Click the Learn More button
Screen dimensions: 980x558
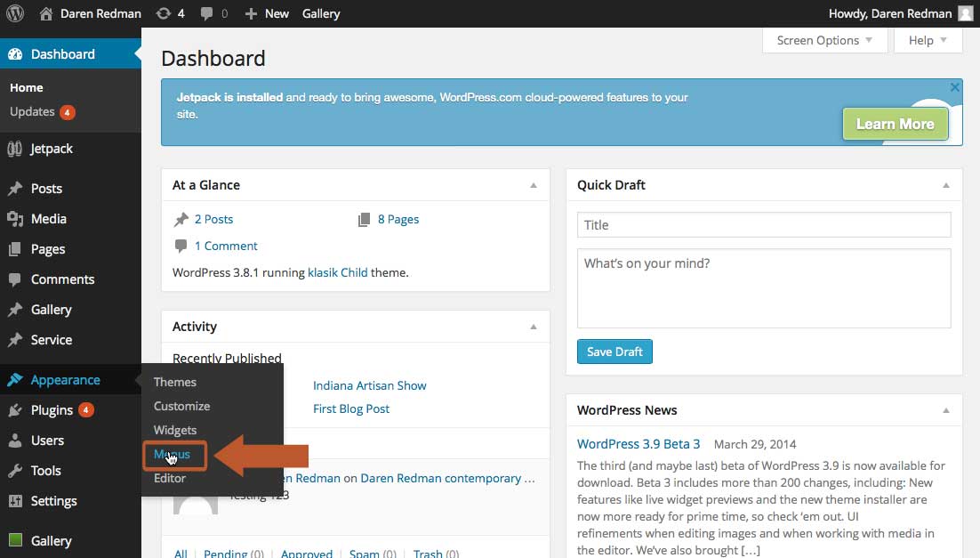(x=895, y=124)
